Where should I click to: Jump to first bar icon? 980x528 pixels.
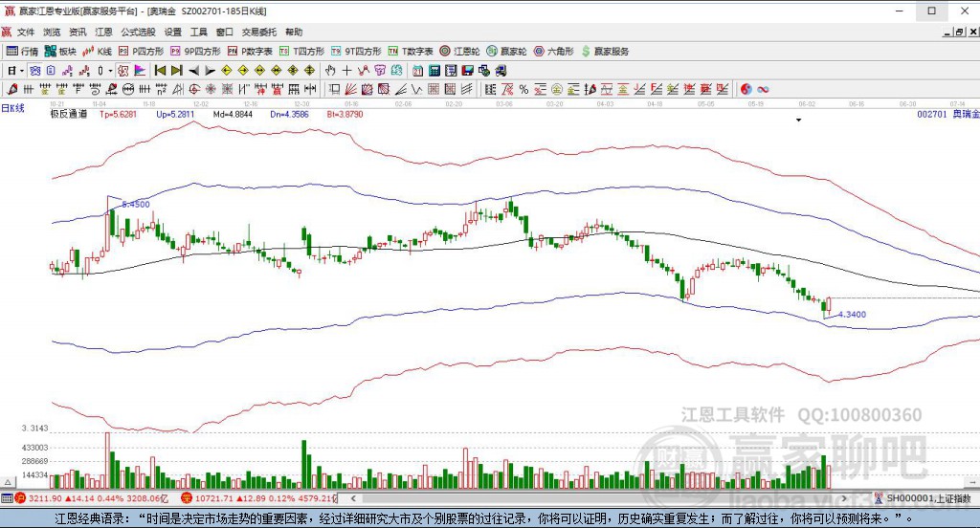(x=160, y=71)
